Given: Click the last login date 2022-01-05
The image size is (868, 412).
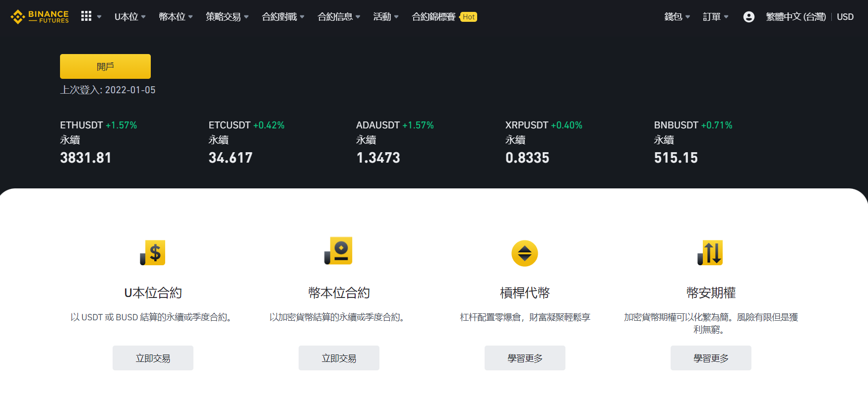Looking at the screenshot, I should pos(130,90).
